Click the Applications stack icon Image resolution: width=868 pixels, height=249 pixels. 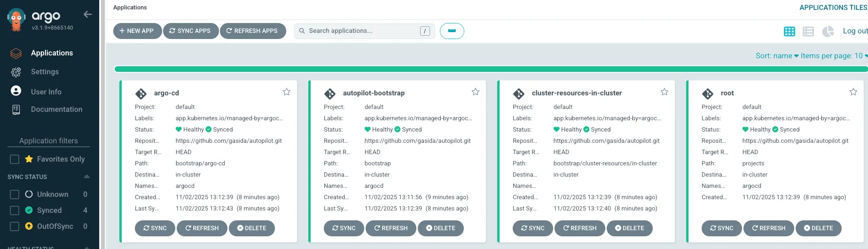point(16,54)
